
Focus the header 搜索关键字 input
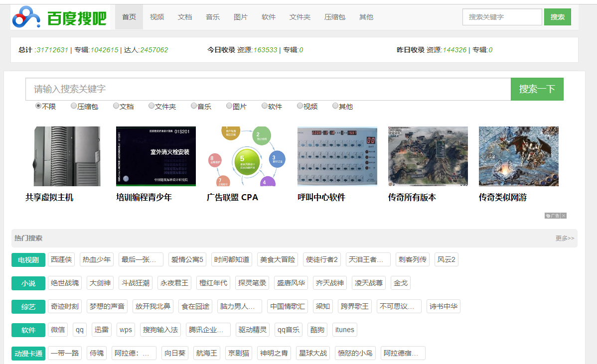point(502,17)
